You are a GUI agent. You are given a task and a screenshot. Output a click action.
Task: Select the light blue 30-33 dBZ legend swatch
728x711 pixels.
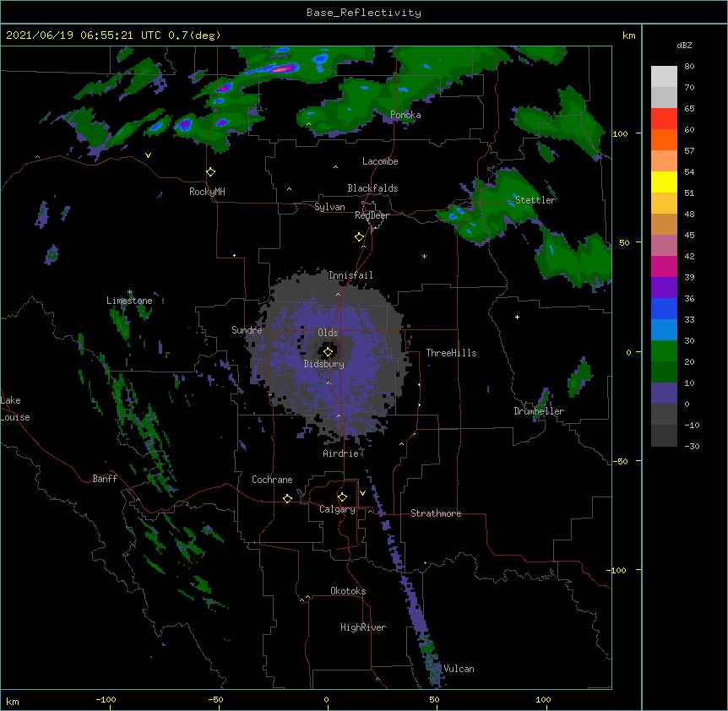tap(664, 329)
